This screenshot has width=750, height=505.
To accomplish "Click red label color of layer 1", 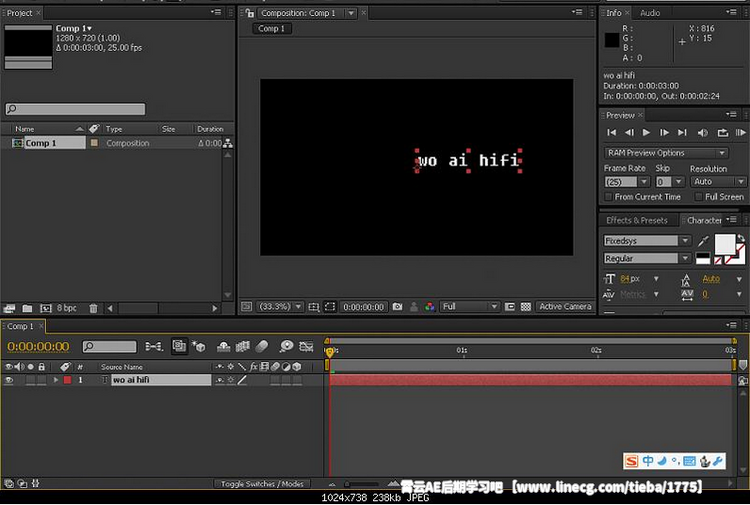I will [67, 380].
